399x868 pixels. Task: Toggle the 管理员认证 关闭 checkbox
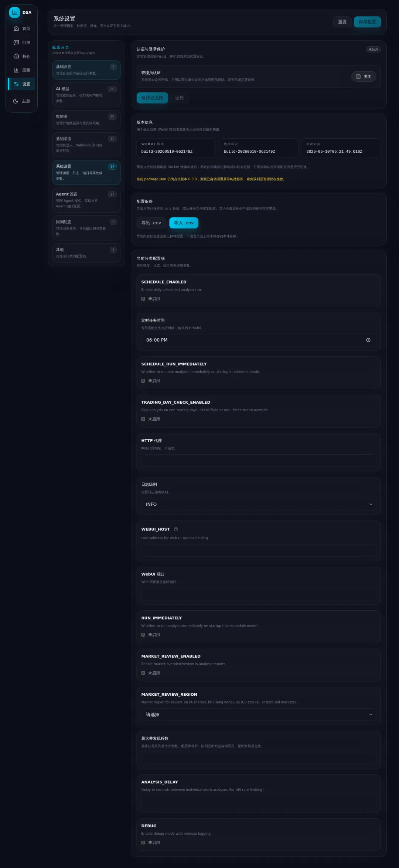[x=358, y=77]
